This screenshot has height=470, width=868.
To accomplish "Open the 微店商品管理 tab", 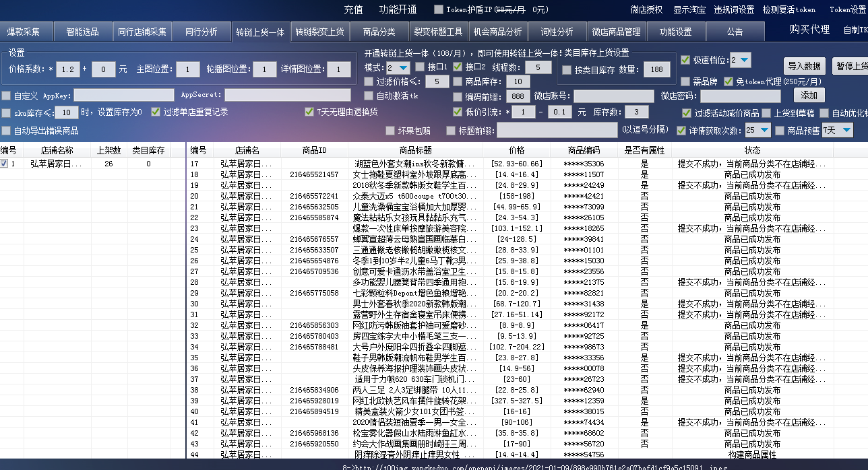I will click(x=616, y=32).
